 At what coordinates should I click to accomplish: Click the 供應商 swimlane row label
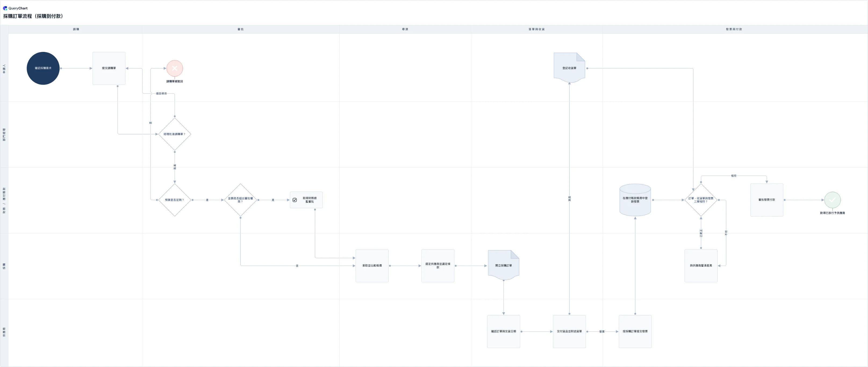[4, 332]
